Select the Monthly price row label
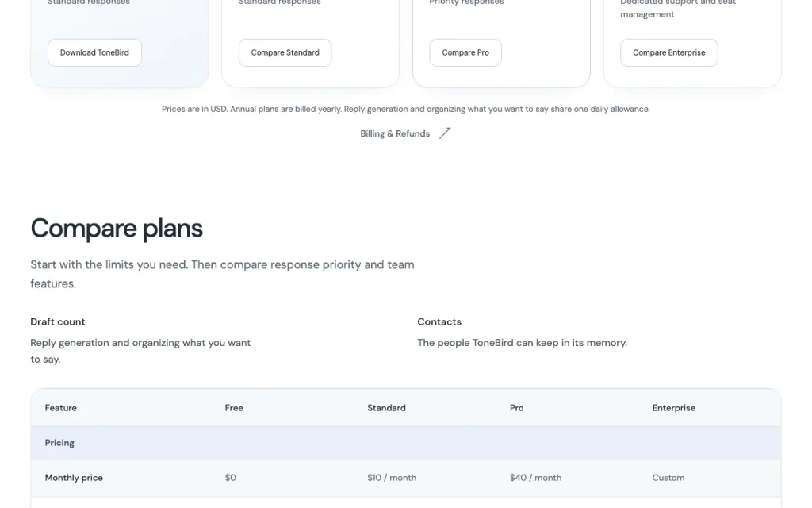Image resolution: width=812 pixels, height=508 pixels. pyautogui.click(x=74, y=477)
